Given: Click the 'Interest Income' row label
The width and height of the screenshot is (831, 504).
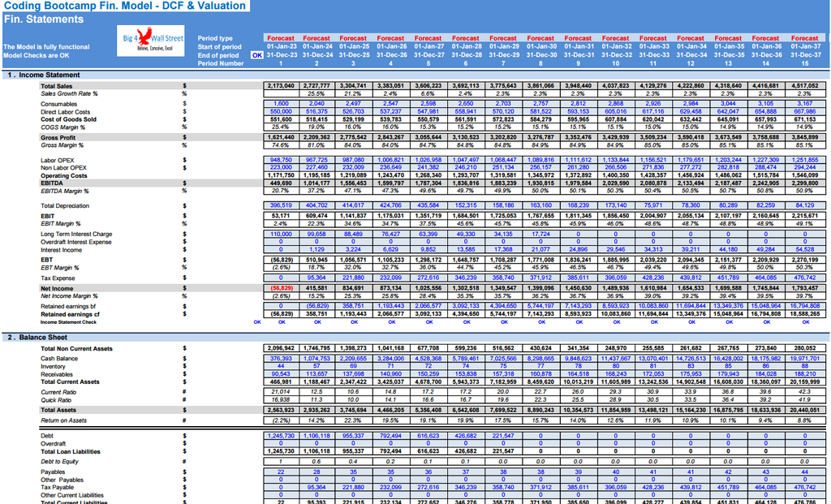Looking at the screenshot, I should (61, 250).
